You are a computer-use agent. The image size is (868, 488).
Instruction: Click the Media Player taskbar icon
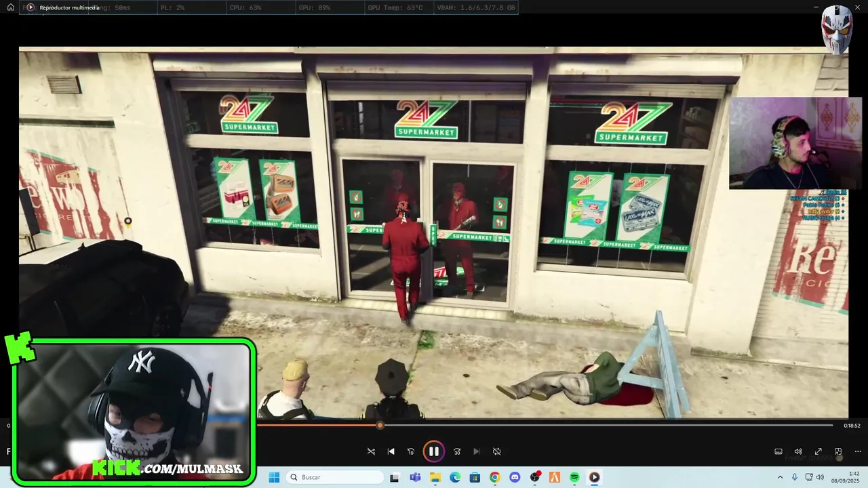(594, 477)
